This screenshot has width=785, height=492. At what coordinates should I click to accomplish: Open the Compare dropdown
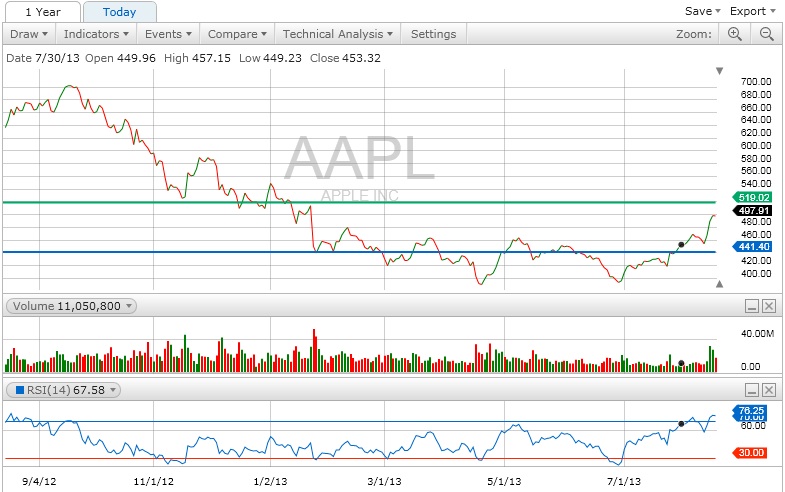pyautogui.click(x=237, y=34)
